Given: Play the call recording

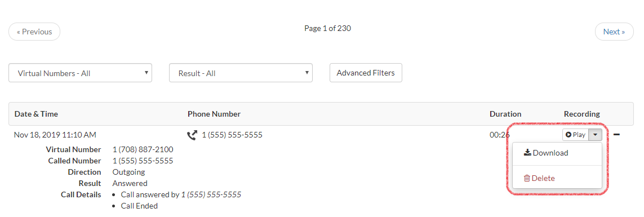Looking at the screenshot, I should pos(575,135).
